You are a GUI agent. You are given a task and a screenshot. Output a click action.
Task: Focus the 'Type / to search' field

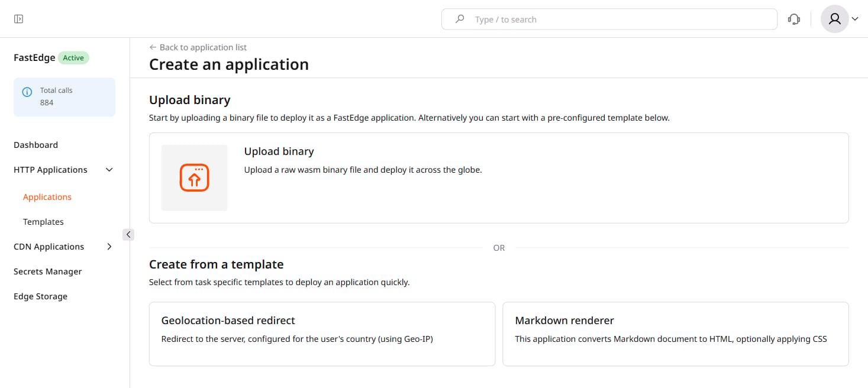point(609,19)
